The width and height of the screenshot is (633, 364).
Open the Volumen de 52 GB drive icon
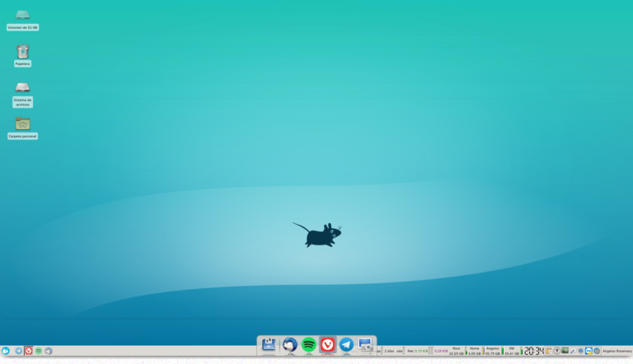click(22, 16)
